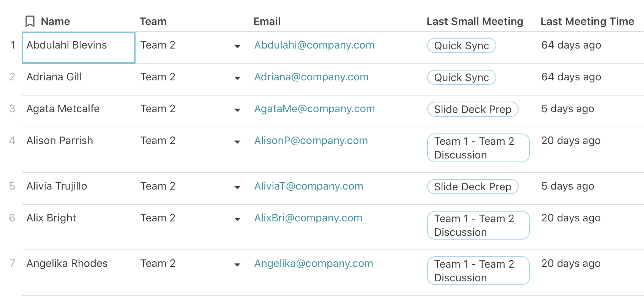Click Slide Deck Prep tag for Agata Metcalfe

[473, 109]
